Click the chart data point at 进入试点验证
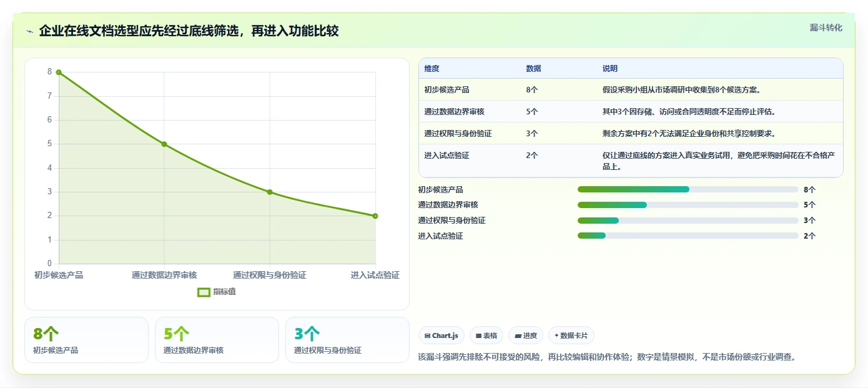This screenshot has height=388, width=868. click(x=375, y=216)
